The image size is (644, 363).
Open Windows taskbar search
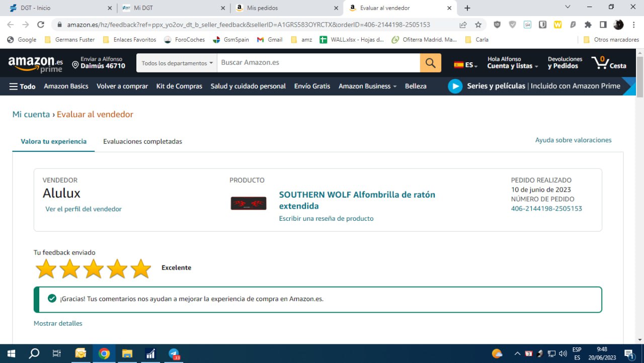point(34,353)
